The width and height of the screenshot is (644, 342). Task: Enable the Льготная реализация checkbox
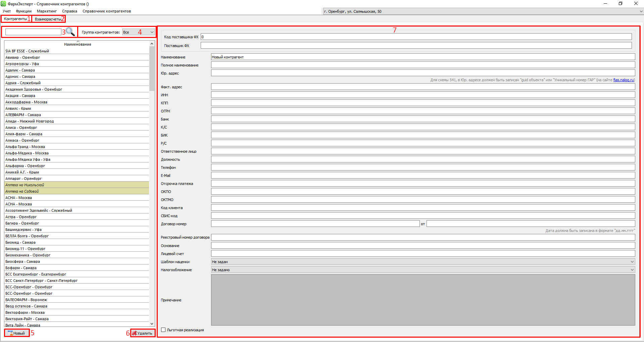[x=163, y=330]
